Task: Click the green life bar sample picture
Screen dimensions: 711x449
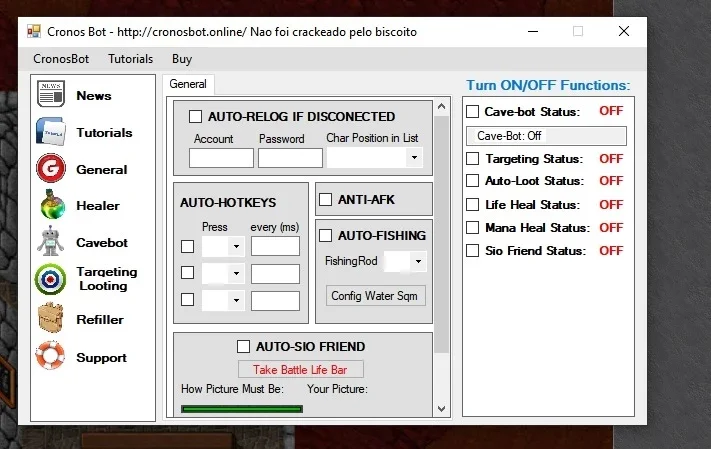Action: tap(242, 409)
